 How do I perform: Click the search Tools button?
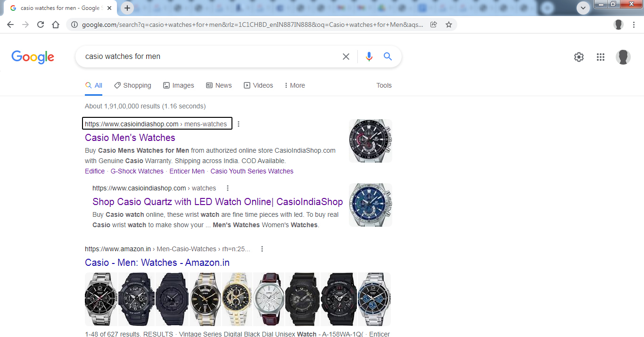coord(384,85)
